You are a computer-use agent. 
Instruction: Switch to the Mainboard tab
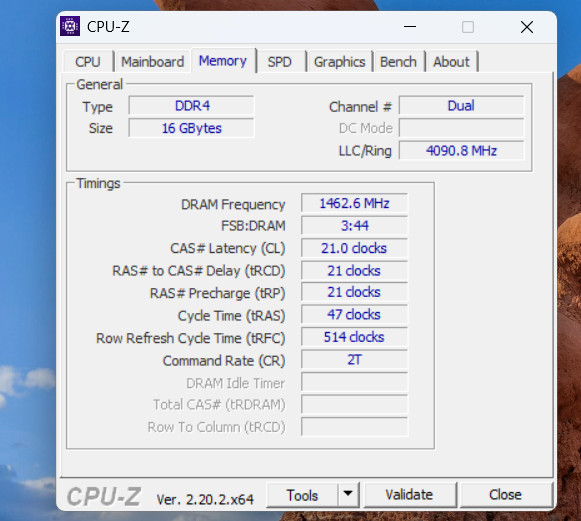153,62
